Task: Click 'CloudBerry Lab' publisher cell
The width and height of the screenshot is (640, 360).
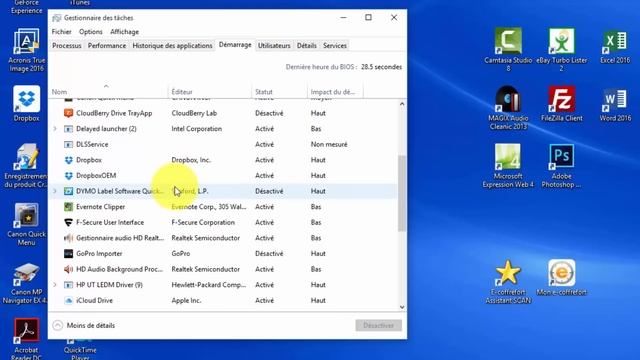Action: (x=194, y=113)
